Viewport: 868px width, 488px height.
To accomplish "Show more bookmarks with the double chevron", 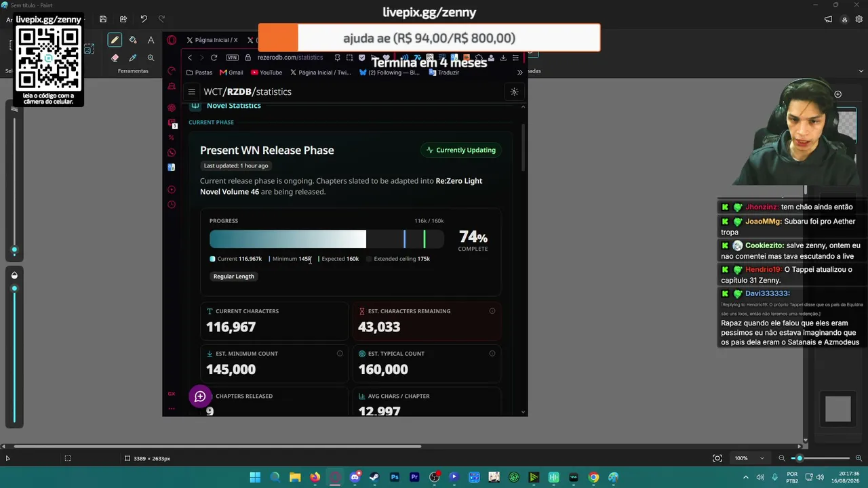I will (x=519, y=73).
